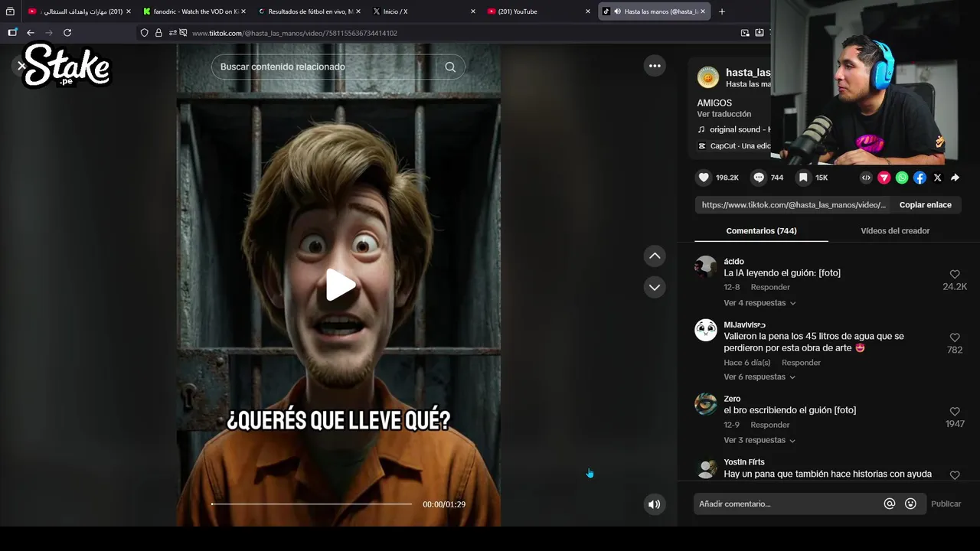Reply to MiJavivis's comment

[801, 363]
